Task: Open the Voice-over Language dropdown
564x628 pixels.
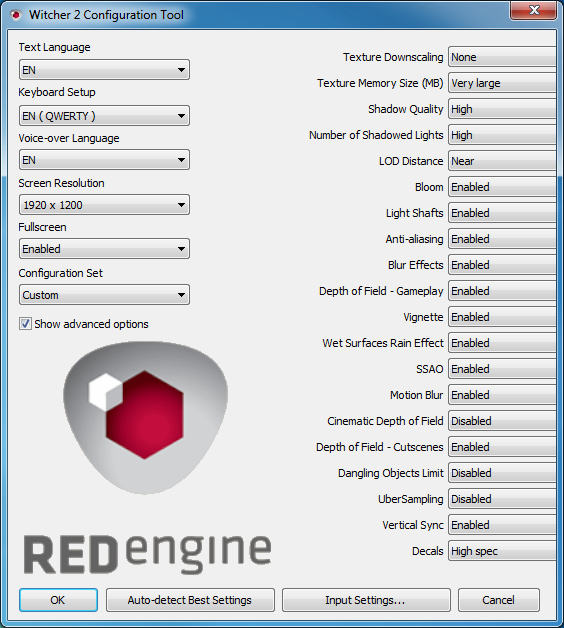Action: click(x=104, y=160)
